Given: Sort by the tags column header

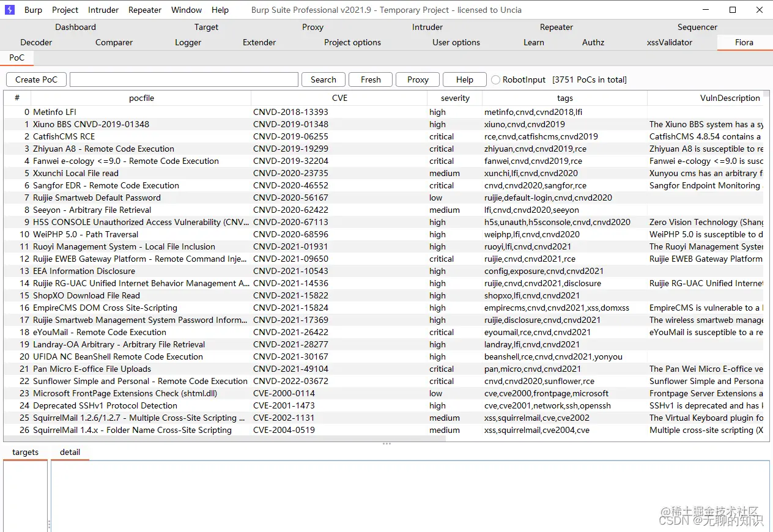Looking at the screenshot, I should coord(565,98).
